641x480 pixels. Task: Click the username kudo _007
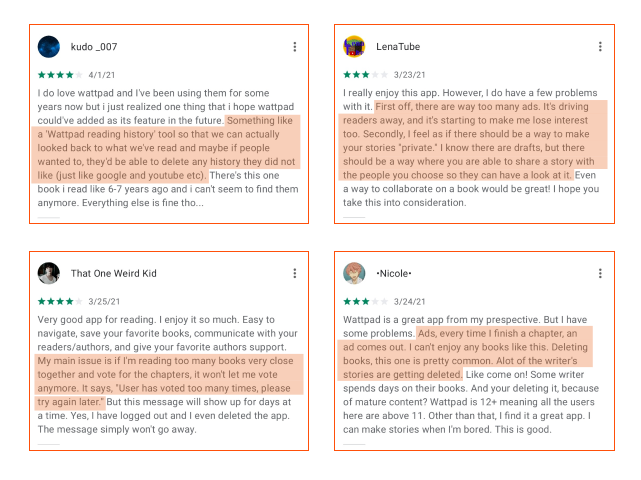tap(94, 47)
